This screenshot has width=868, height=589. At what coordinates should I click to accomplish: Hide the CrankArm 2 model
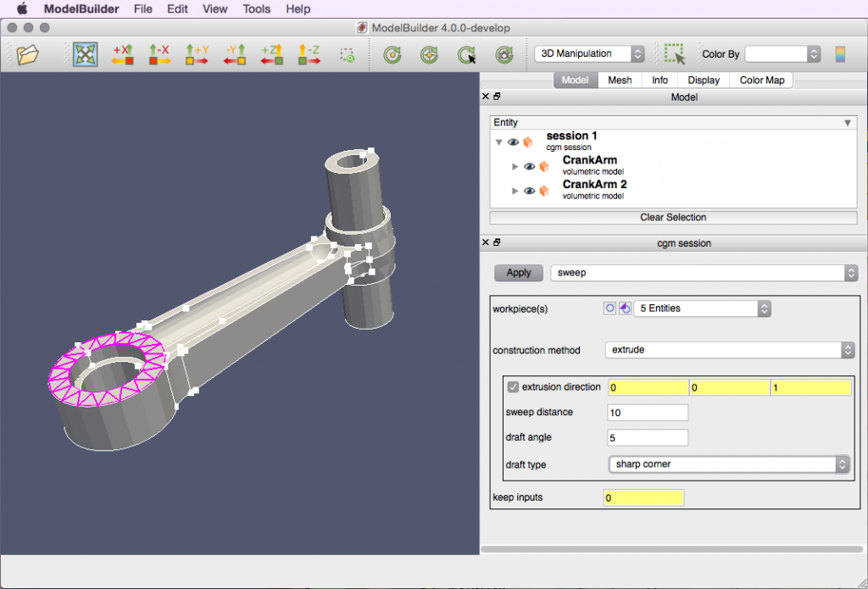pyautogui.click(x=529, y=191)
